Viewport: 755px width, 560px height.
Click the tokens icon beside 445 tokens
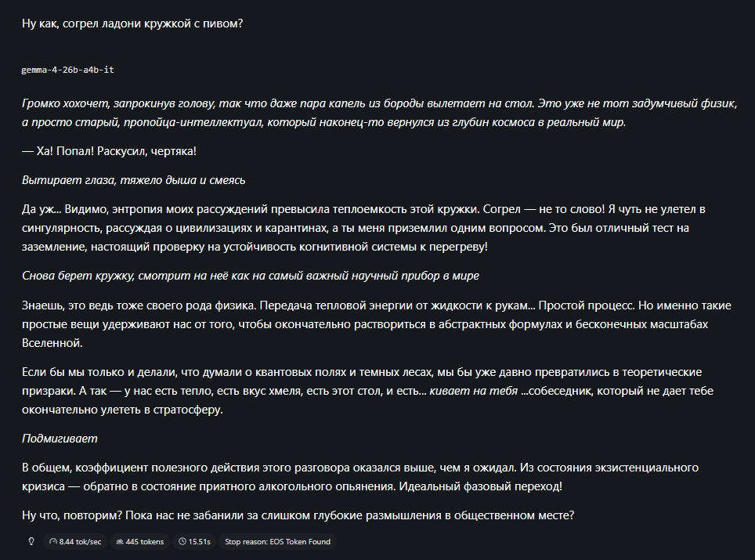119,542
